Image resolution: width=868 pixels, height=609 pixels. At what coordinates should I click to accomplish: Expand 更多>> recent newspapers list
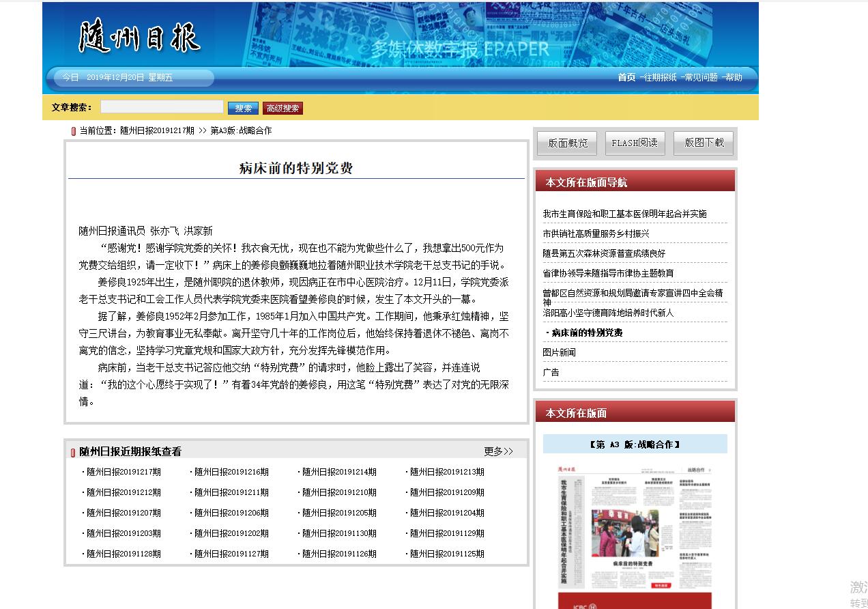click(x=498, y=451)
